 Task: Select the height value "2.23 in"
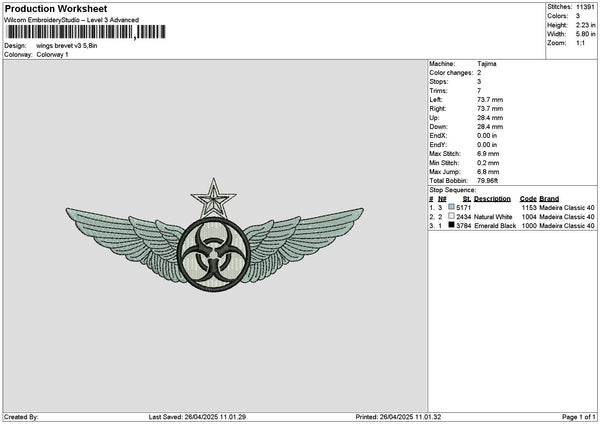tap(585, 25)
